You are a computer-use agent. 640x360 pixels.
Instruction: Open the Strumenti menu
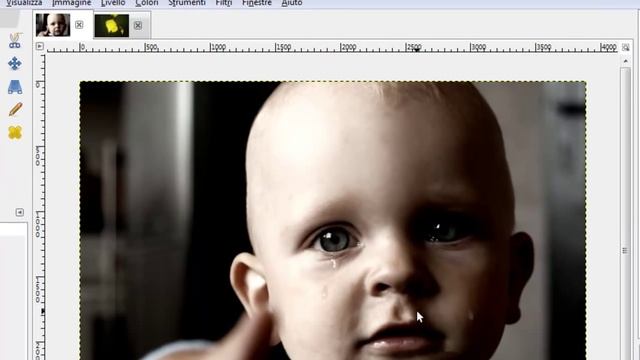187,3
